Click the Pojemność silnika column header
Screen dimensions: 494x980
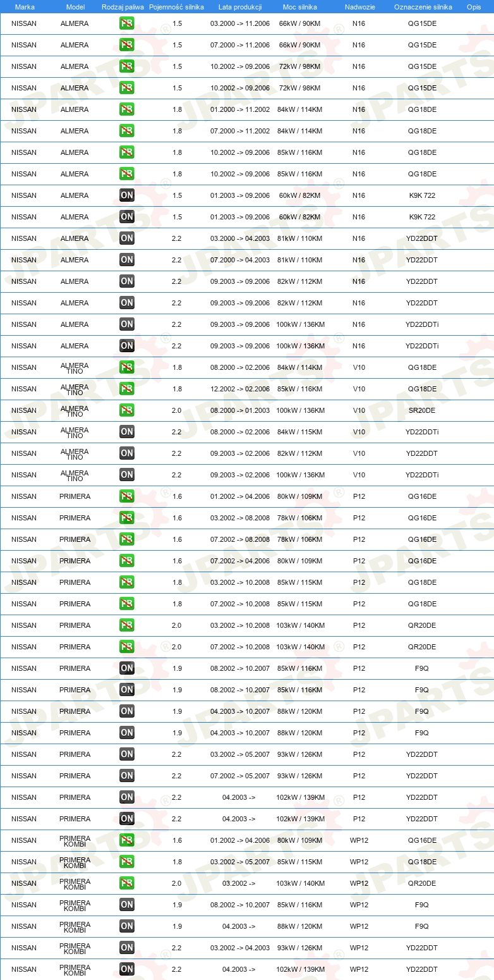coord(177,7)
